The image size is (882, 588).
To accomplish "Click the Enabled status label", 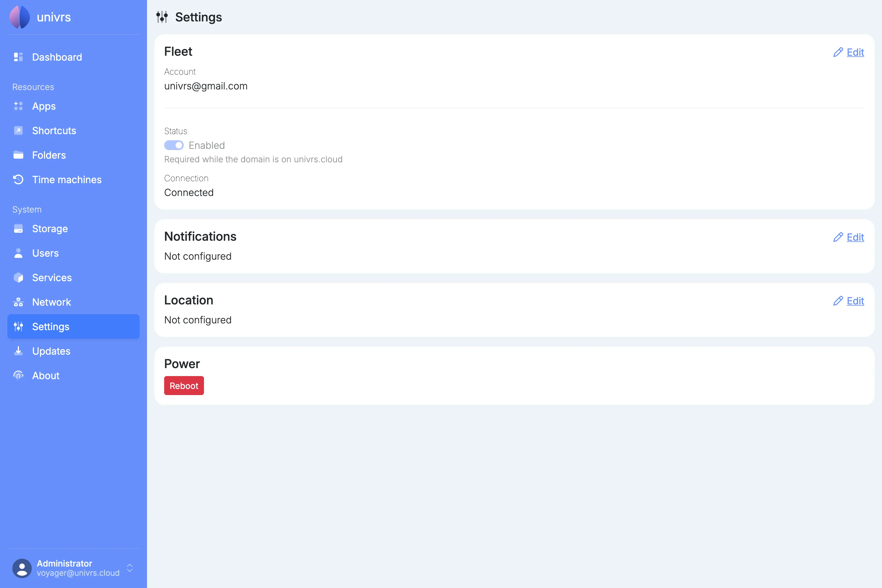I will point(207,145).
